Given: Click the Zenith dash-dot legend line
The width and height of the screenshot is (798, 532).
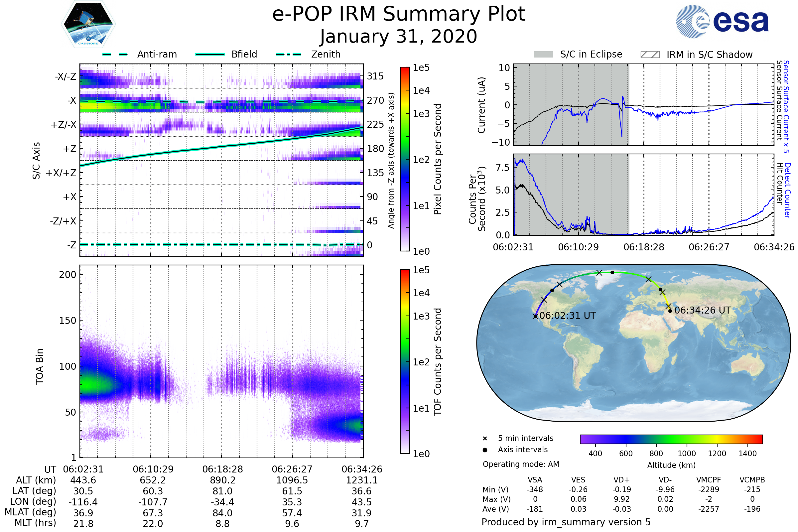Looking at the screenshot, I should 288,54.
